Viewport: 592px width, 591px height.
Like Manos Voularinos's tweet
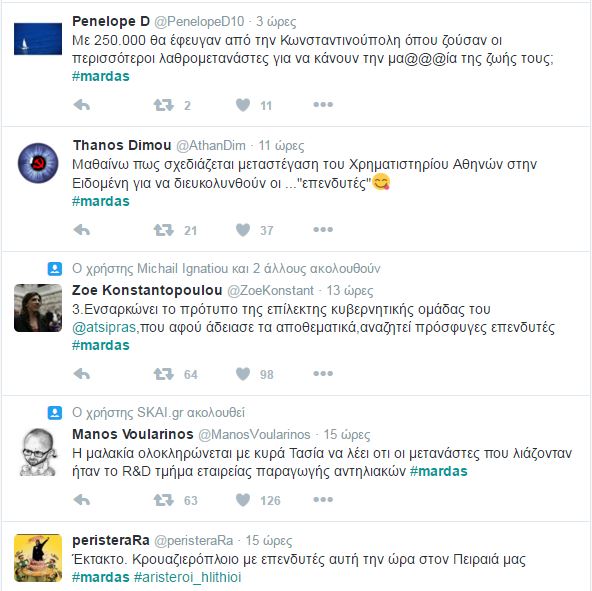click(x=243, y=500)
